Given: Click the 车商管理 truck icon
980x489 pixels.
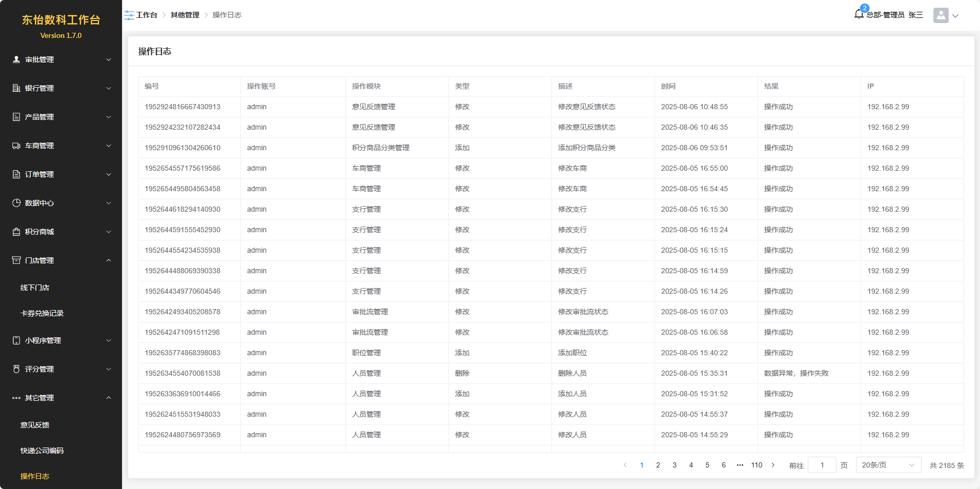Looking at the screenshot, I should point(16,146).
